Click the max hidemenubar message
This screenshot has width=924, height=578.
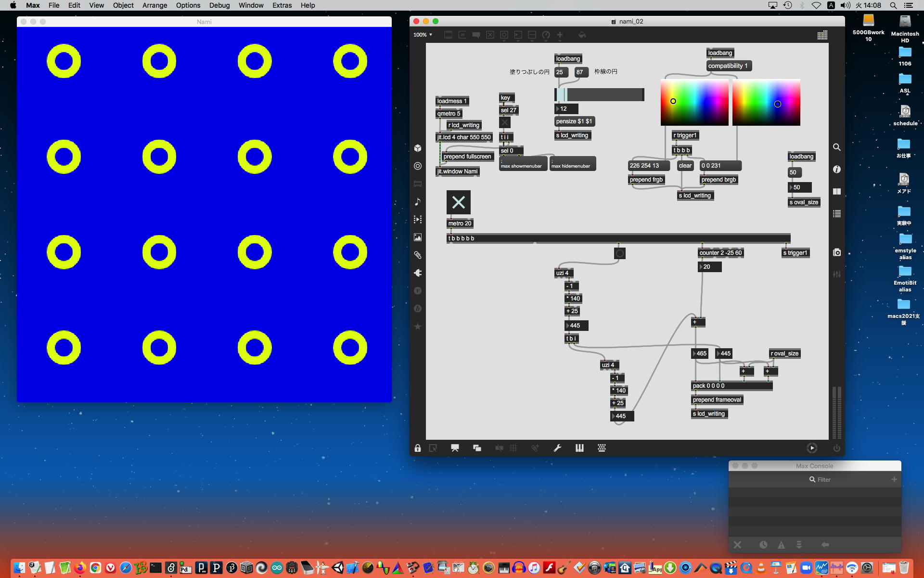573,164
